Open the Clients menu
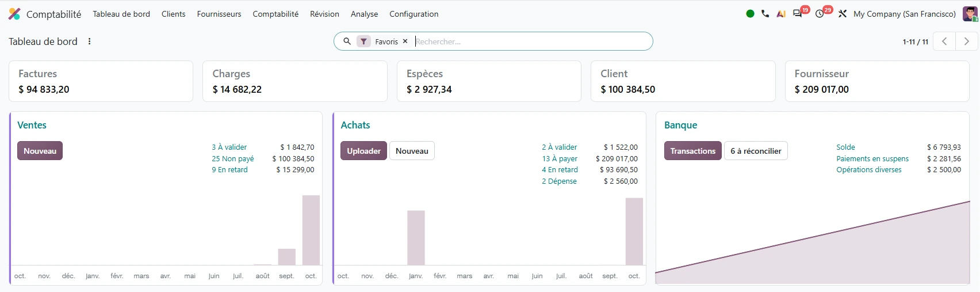The width and height of the screenshot is (980, 292). pyautogui.click(x=174, y=14)
